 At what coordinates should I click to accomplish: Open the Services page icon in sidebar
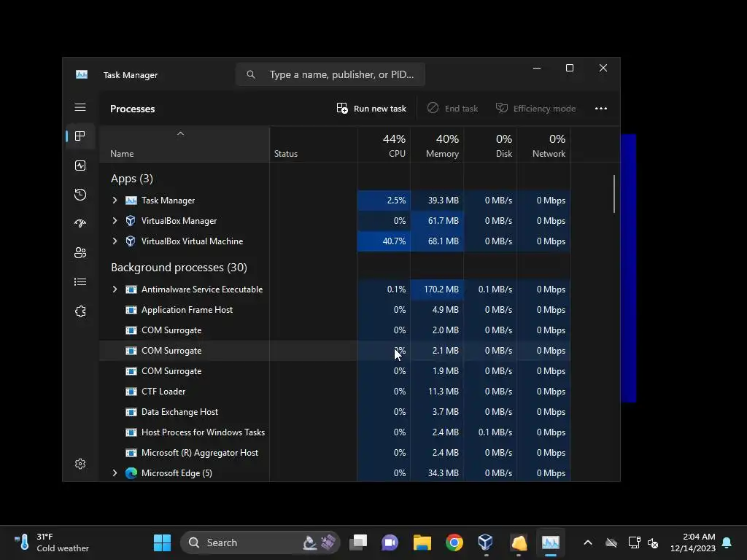coord(80,311)
